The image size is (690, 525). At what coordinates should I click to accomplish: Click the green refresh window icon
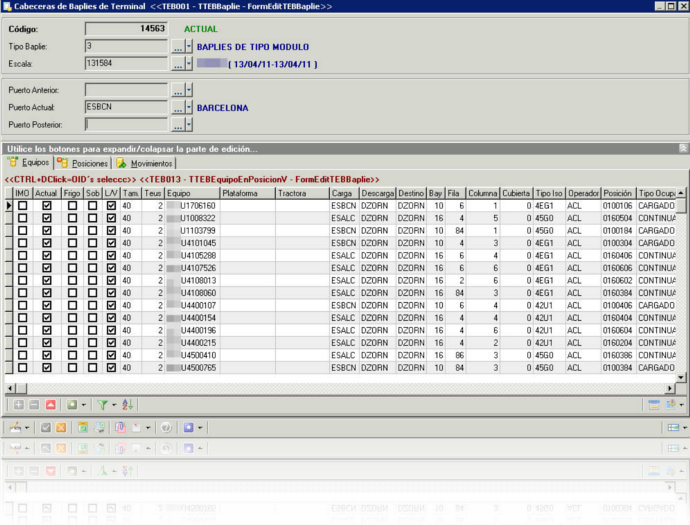pos(83,427)
